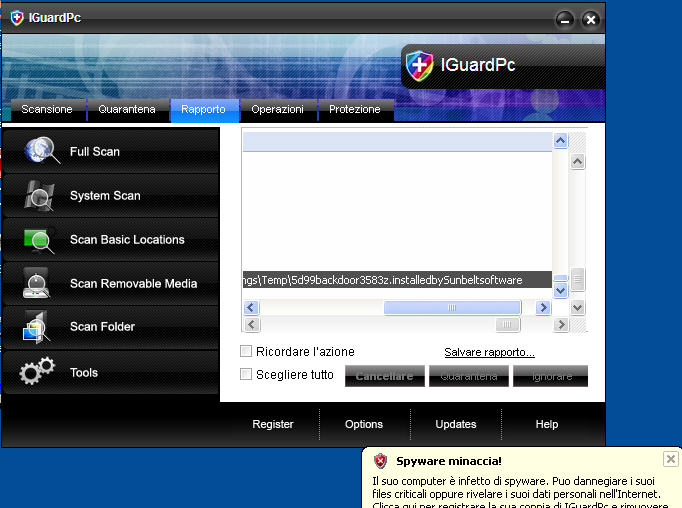Click the Quarantena action button

[x=469, y=376]
